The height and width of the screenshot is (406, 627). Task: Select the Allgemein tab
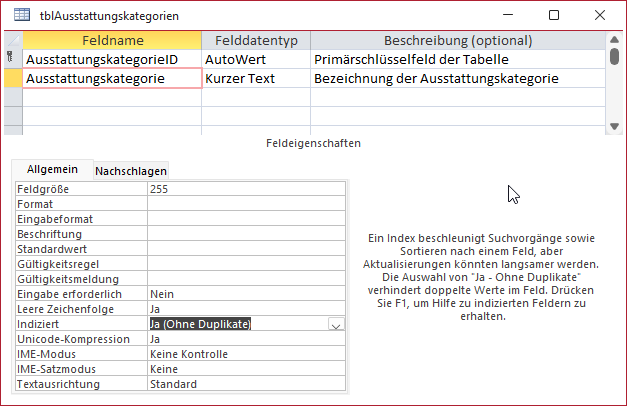(x=52, y=169)
